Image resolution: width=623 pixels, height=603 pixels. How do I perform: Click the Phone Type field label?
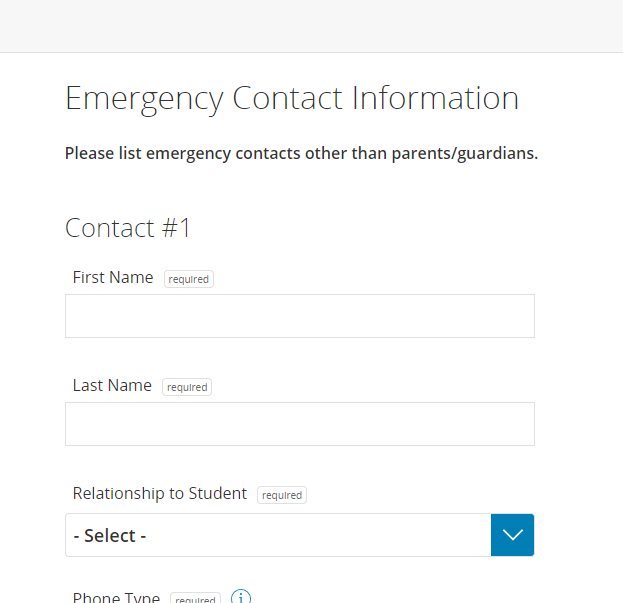(x=116, y=598)
